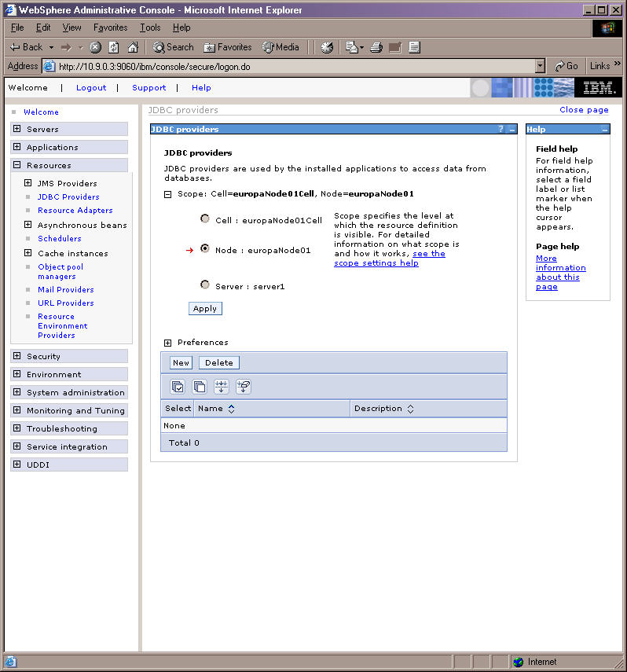
Task: Click the Print toolbar icon
Action: click(376, 47)
